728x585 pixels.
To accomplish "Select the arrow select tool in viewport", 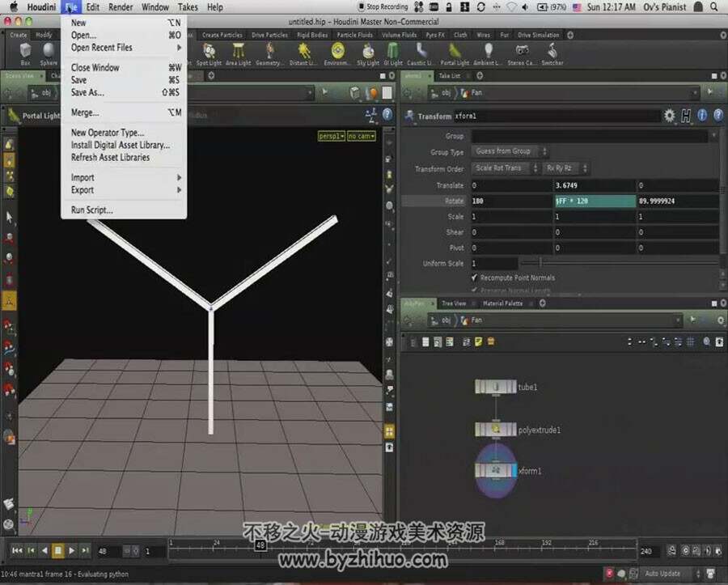I will point(9,217).
